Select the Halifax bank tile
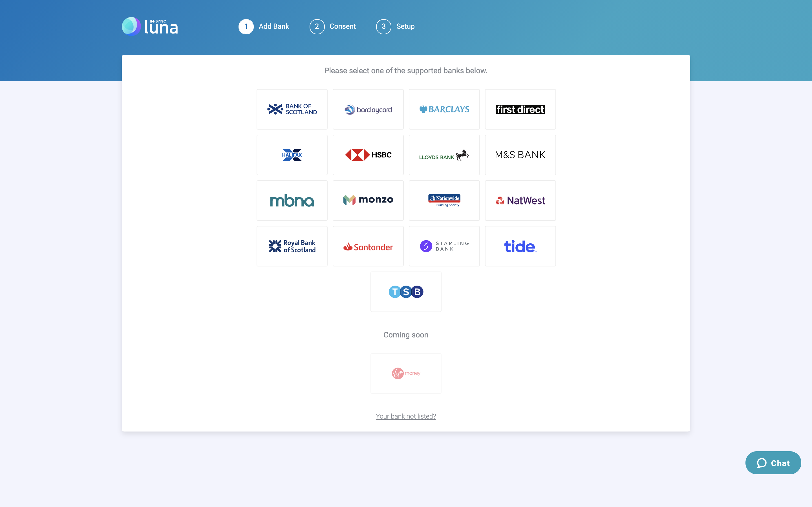Viewport: 812px width, 507px height. [292, 155]
